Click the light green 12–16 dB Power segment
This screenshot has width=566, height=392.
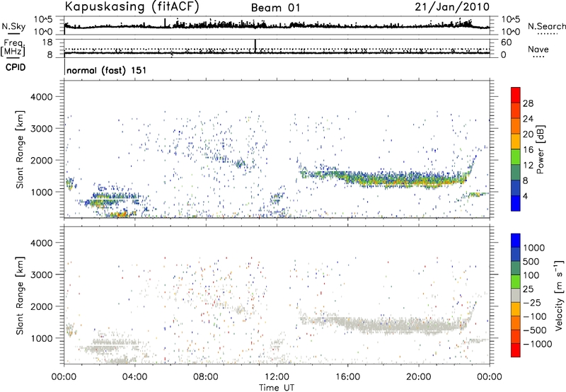pos(516,157)
